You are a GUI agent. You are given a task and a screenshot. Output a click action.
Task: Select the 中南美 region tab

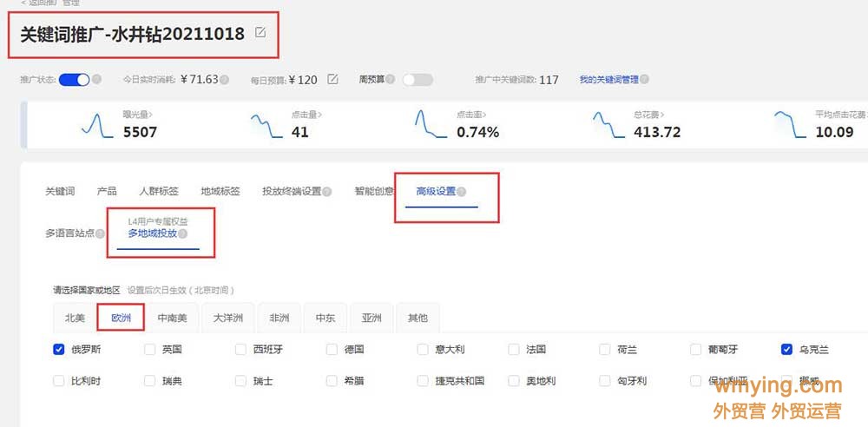pos(172,318)
